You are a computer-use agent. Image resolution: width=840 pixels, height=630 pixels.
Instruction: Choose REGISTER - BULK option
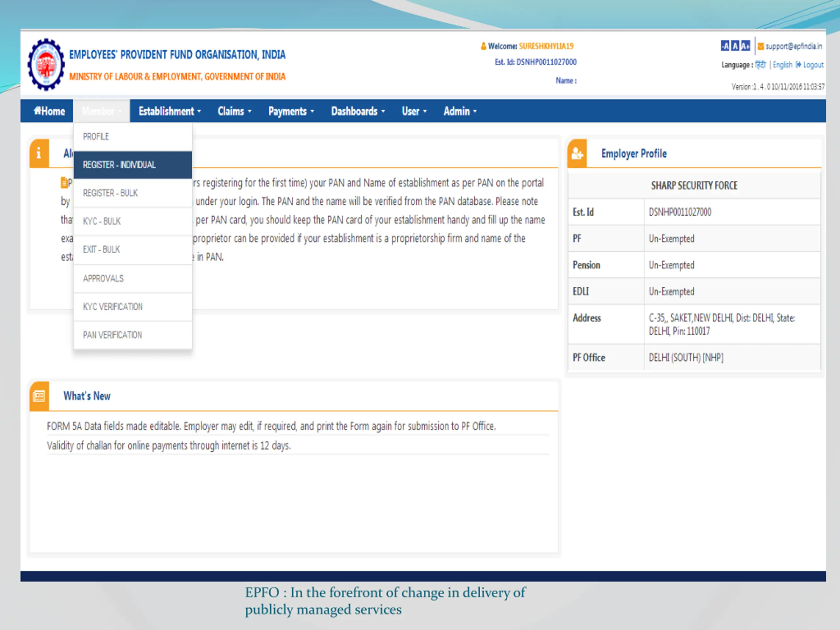[x=133, y=193]
